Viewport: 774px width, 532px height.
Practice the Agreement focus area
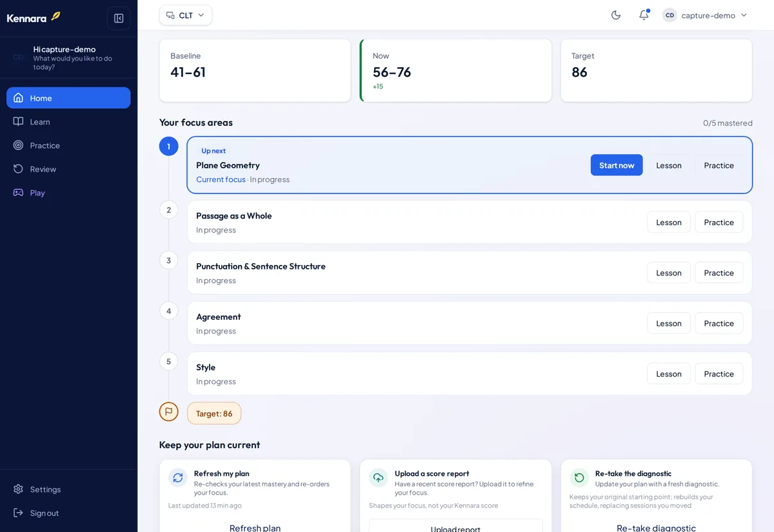tap(719, 323)
